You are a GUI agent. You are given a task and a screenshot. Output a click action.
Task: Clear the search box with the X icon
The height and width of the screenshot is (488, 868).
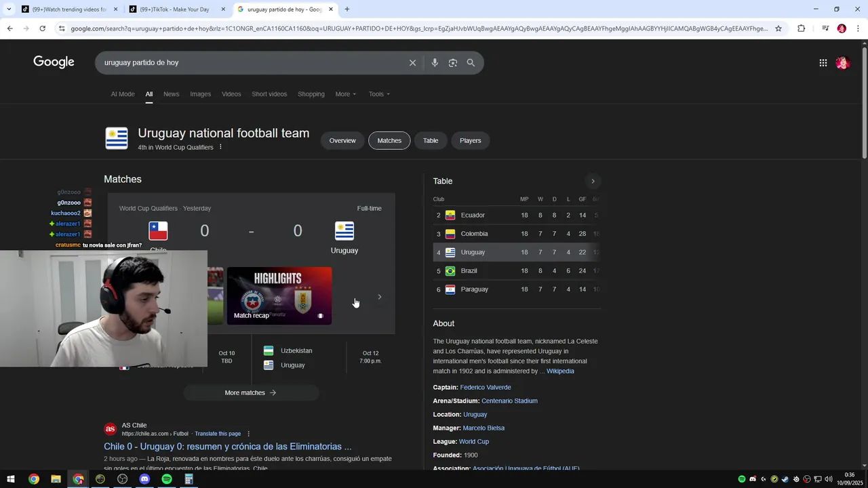pyautogui.click(x=412, y=62)
